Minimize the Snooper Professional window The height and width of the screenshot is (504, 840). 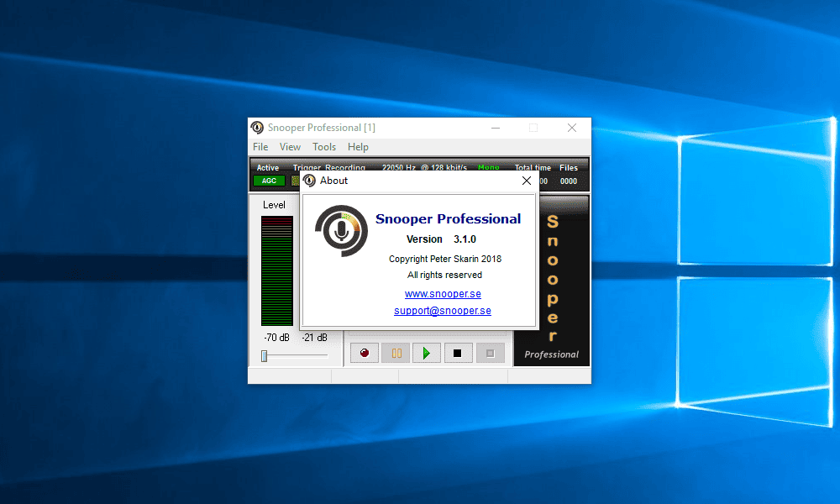[x=496, y=128]
